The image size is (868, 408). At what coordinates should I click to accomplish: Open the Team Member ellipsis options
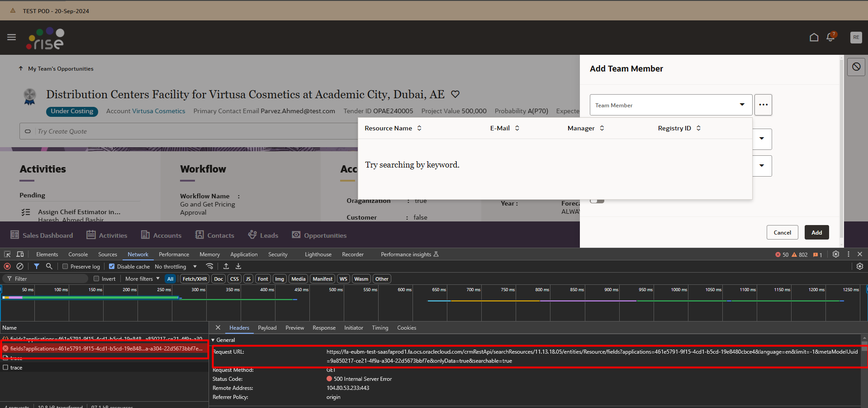(763, 105)
